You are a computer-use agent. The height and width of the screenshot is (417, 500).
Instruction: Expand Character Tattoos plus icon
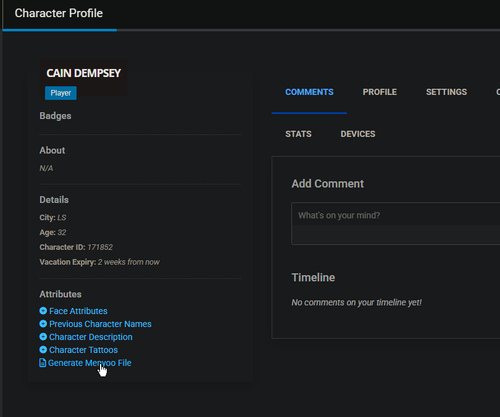[43, 350]
